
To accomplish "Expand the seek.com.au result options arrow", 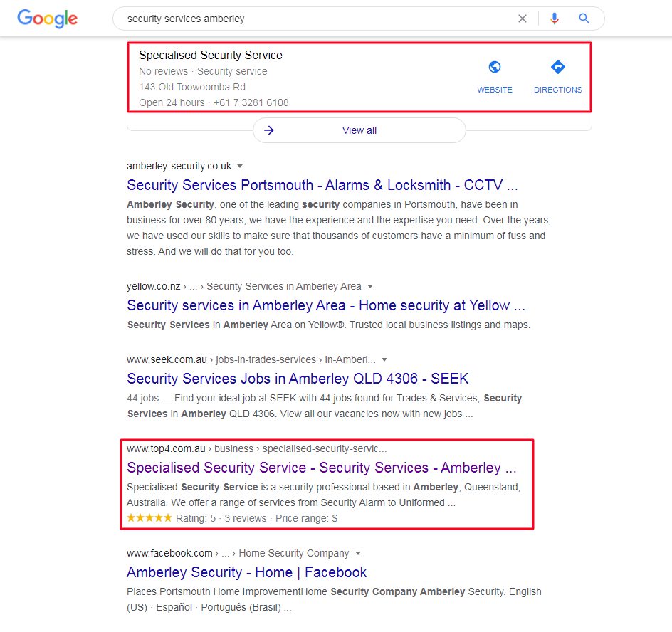I will click(384, 359).
